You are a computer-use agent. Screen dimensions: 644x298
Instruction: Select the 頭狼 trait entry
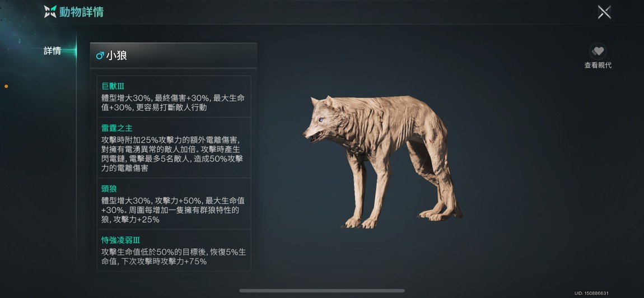point(174,203)
